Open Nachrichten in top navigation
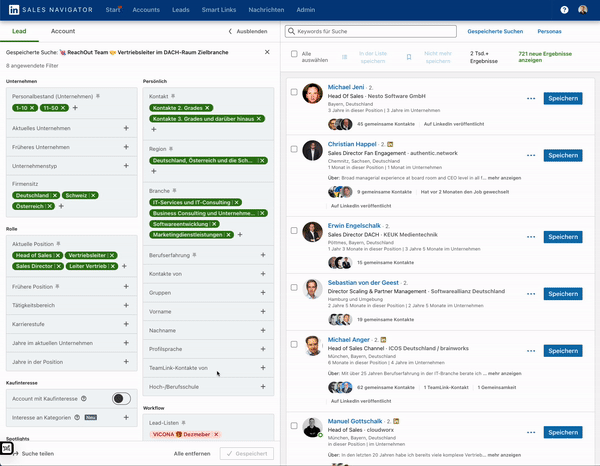 [x=266, y=10]
